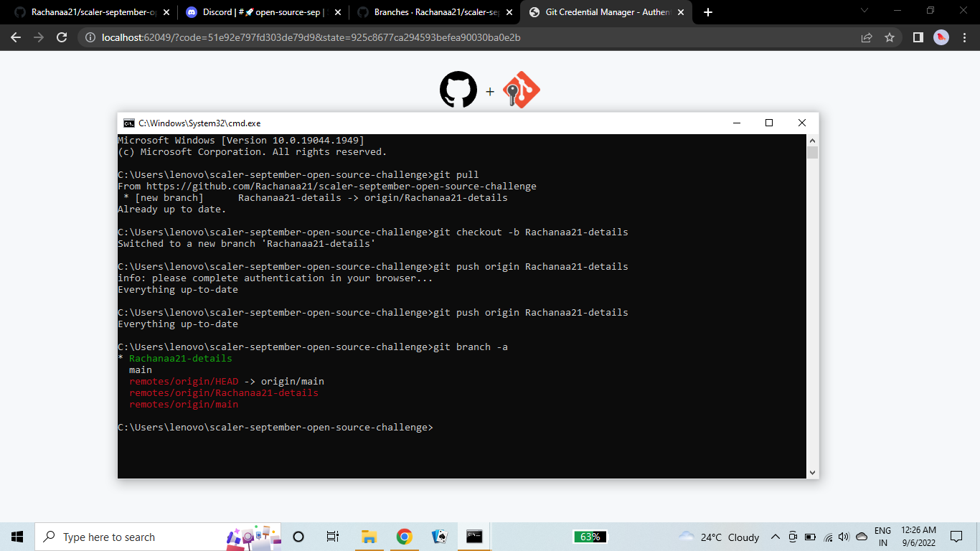The height and width of the screenshot is (551, 980).
Task: Click the share page icon
Action: (867, 37)
